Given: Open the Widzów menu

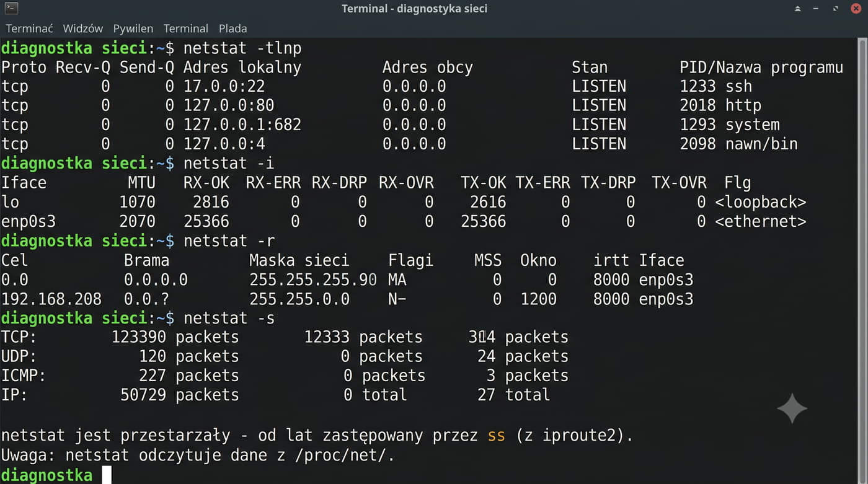Looking at the screenshot, I should (82, 29).
